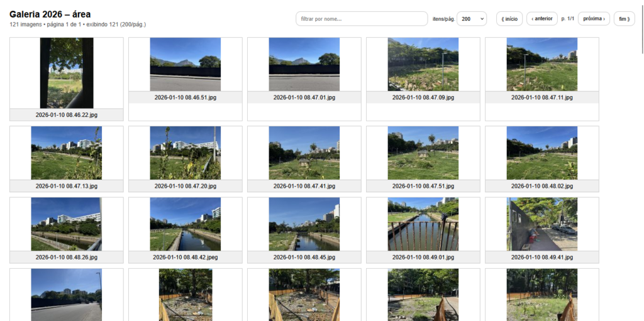The width and height of the screenshot is (644, 321).
Task: Open image 2026-01-10 08.49.41.jpg
Action: [x=541, y=224]
